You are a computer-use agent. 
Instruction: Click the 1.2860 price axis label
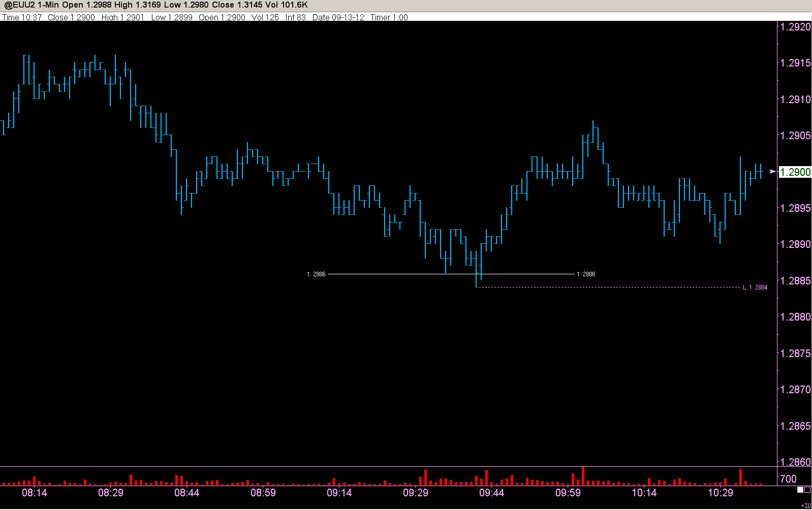pyautogui.click(x=795, y=462)
